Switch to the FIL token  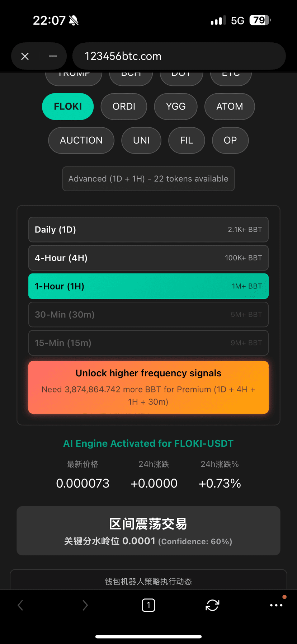187,140
